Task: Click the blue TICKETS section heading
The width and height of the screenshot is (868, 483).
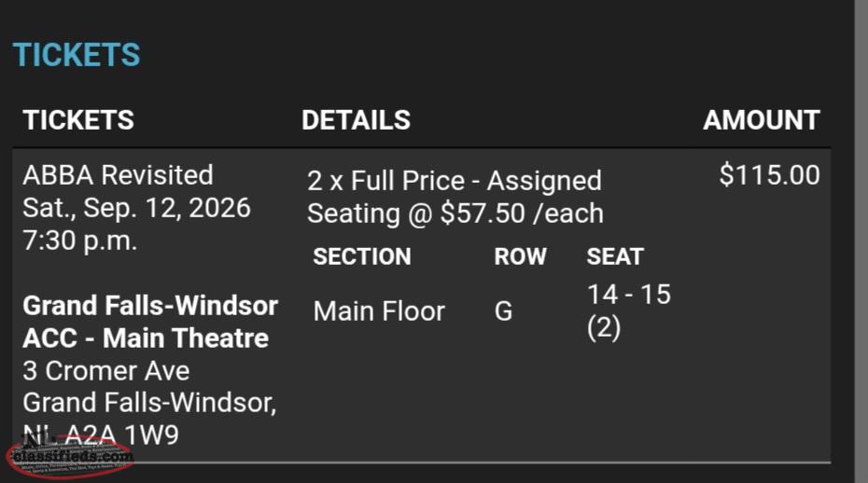Action: 77,55
